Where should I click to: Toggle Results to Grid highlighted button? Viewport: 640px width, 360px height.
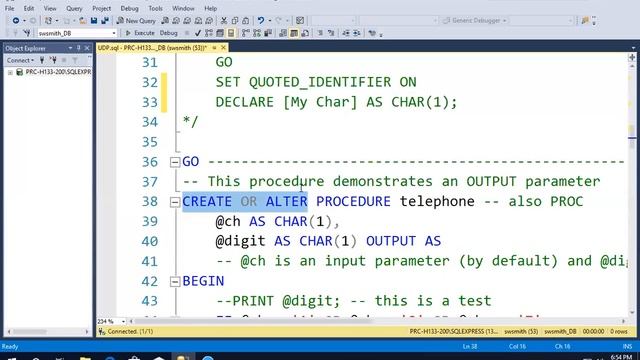click(x=294, y=33)
